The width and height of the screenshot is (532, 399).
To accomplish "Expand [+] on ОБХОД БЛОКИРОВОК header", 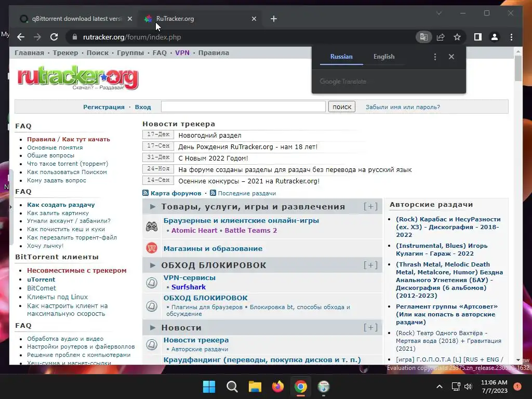I will coord(370,265).
